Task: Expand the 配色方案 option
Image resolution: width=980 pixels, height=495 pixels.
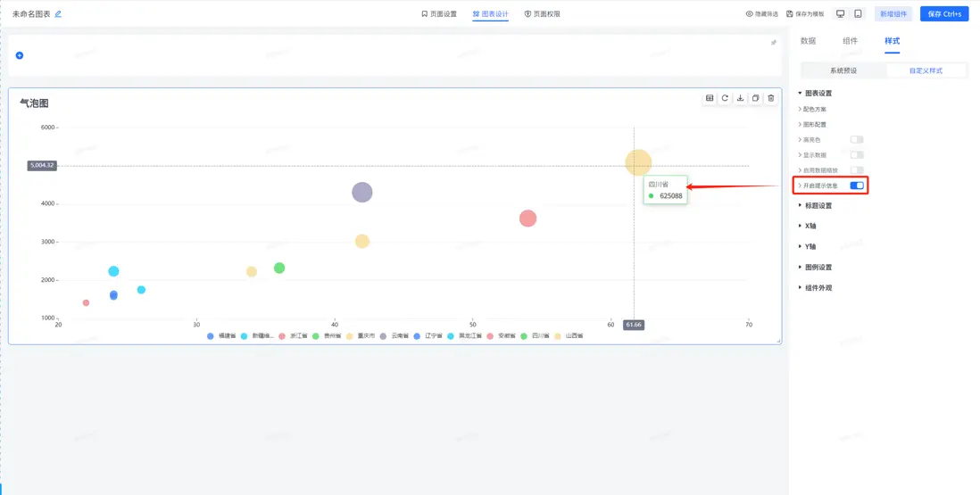Action: [812, 109]
